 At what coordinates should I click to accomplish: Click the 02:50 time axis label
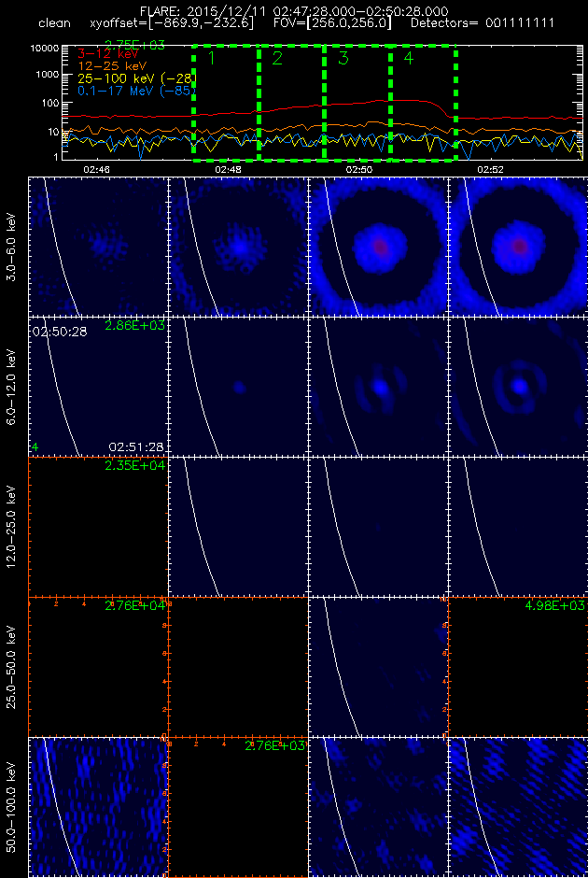pyautogui.click(x=359, y=168)
